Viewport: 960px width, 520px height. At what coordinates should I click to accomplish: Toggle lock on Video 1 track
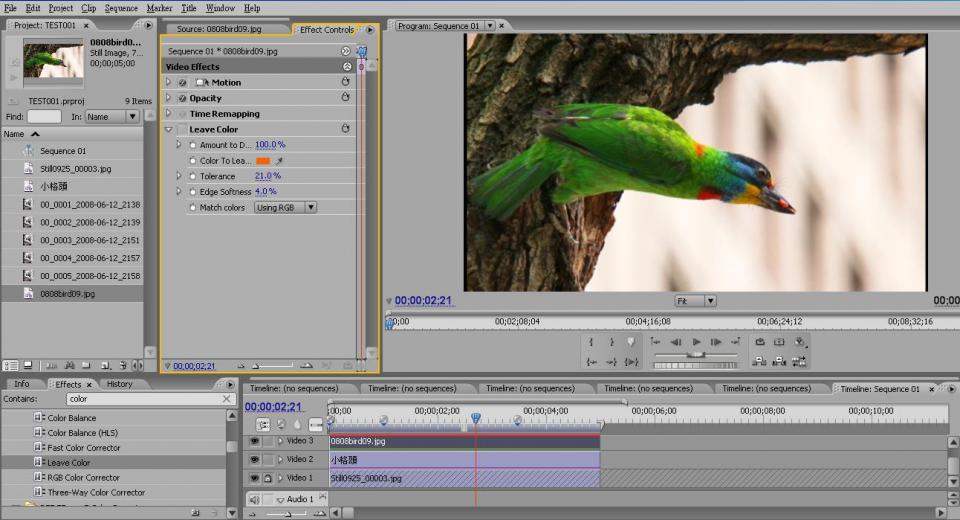coord(267,479)
